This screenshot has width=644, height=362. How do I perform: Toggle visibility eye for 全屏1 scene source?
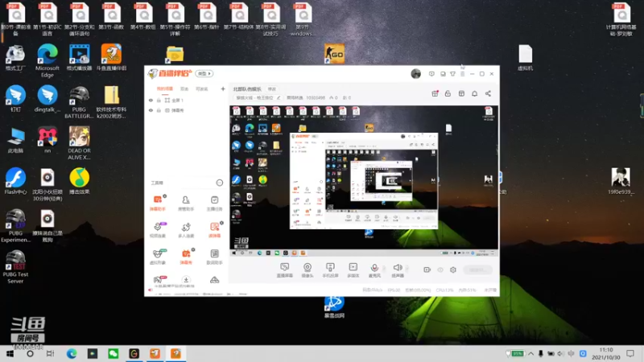pos(151,100)
